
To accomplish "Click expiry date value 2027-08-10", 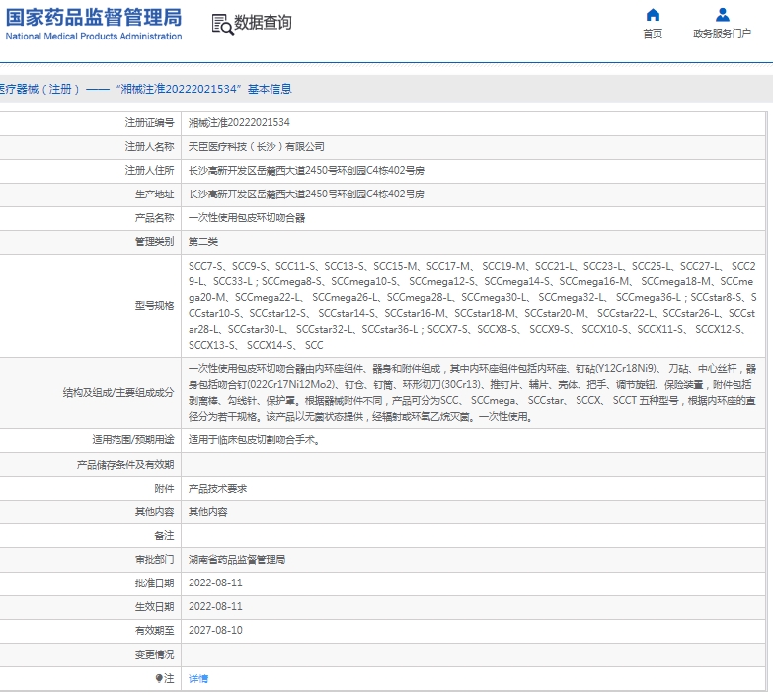I will point(215,631).
